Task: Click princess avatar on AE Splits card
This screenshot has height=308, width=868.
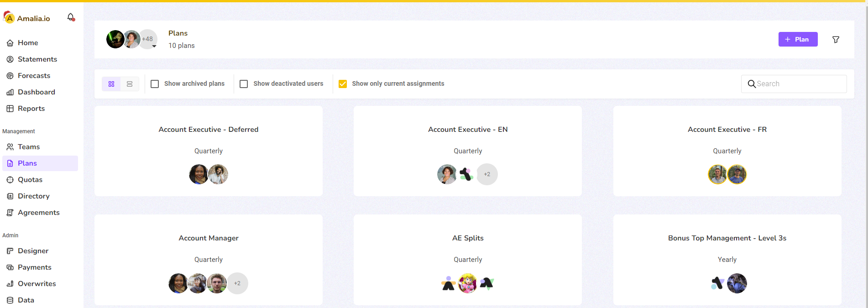Action: 468,283
